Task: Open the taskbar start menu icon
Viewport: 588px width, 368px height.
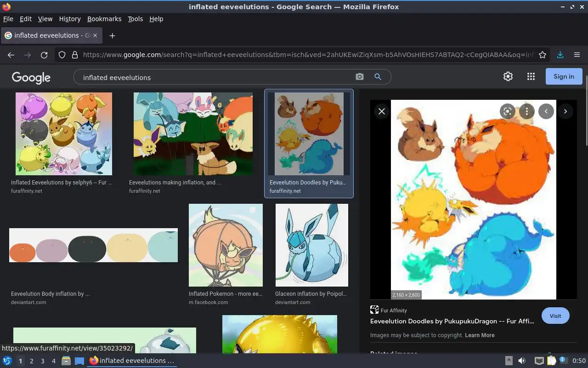Action: [x=7, y=361]
